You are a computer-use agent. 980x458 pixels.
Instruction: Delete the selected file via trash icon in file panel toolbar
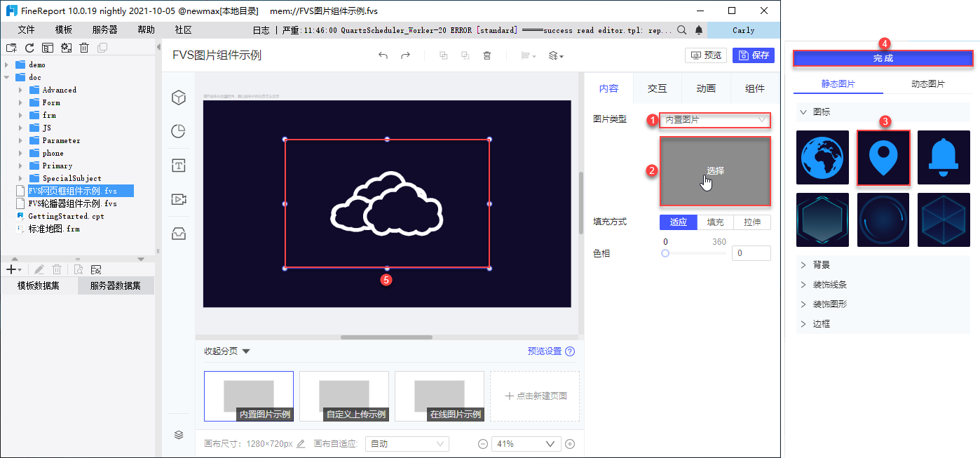tap(84, 48)
